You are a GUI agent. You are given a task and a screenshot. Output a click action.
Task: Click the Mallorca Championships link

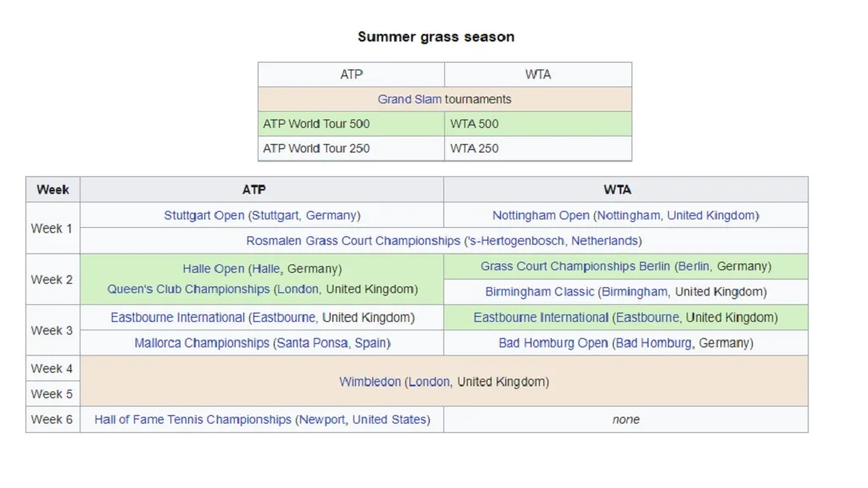pos(200,343)
